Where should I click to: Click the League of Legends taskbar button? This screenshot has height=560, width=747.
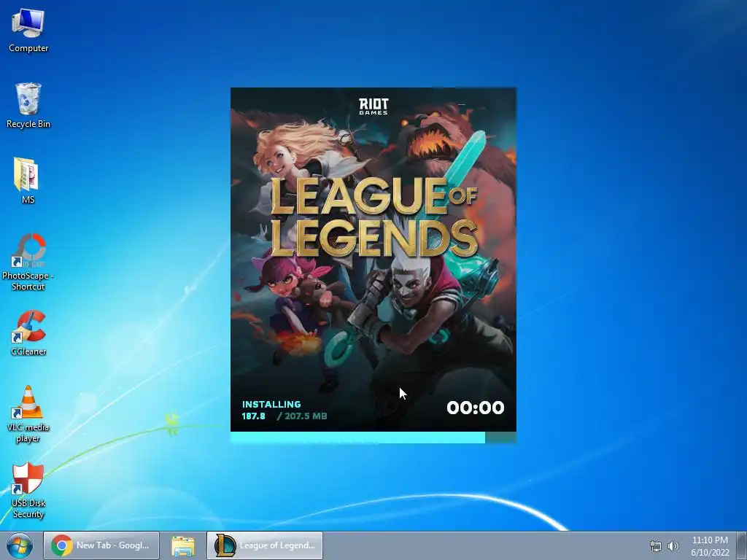point(265,545)
